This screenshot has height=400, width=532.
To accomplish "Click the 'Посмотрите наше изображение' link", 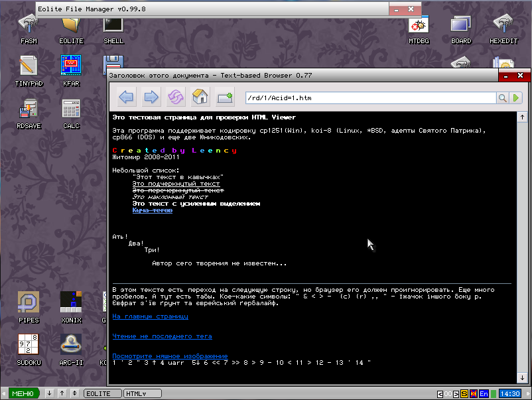I will pos(170,356).
